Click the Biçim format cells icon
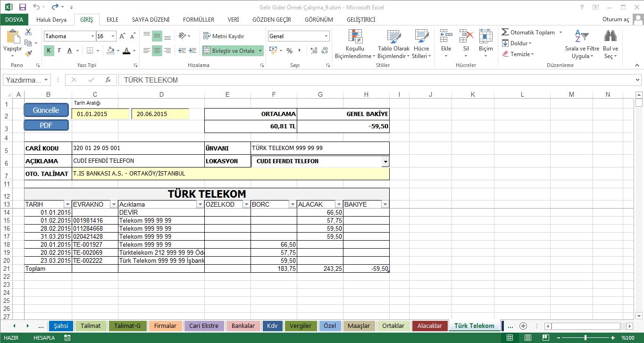The width and height of the screenshot is (644, 343). coord(486,37)
